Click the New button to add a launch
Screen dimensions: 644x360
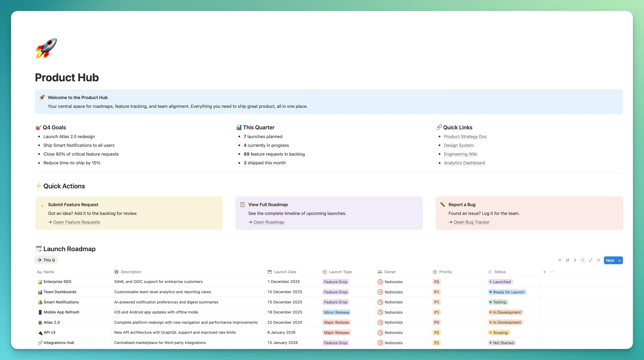pyautogui.click(x=610, y=260)
